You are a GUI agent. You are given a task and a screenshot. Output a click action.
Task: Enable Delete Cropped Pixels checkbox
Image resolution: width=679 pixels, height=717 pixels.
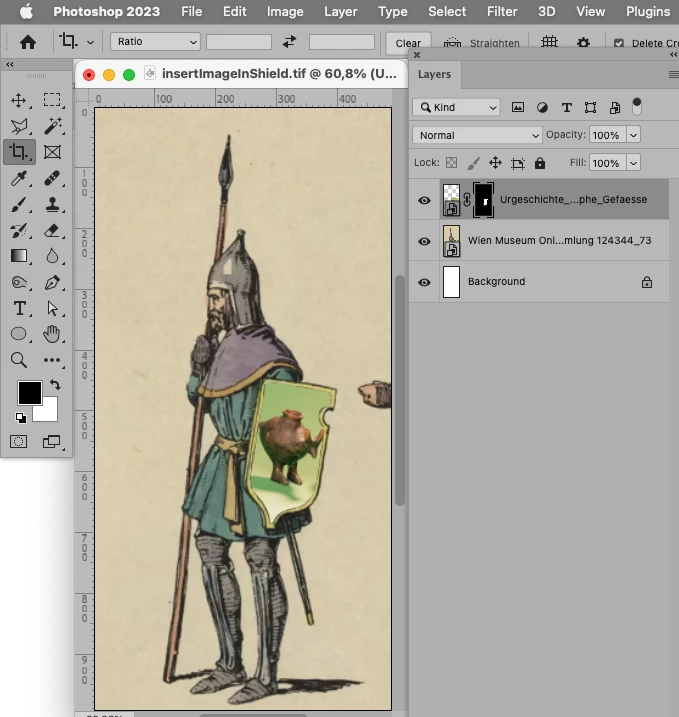[618, 44]
